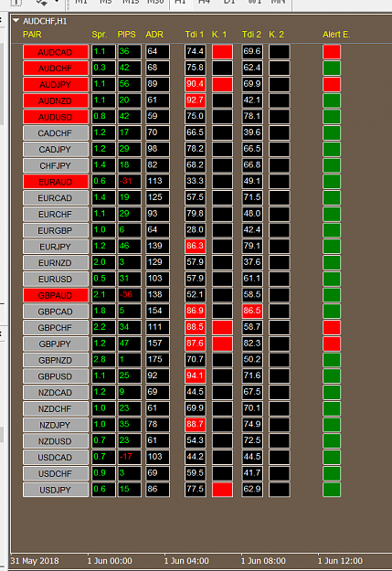The image size is (392, 571).
Task: Select the USDJPY pair button
Action: pos(56,490)
